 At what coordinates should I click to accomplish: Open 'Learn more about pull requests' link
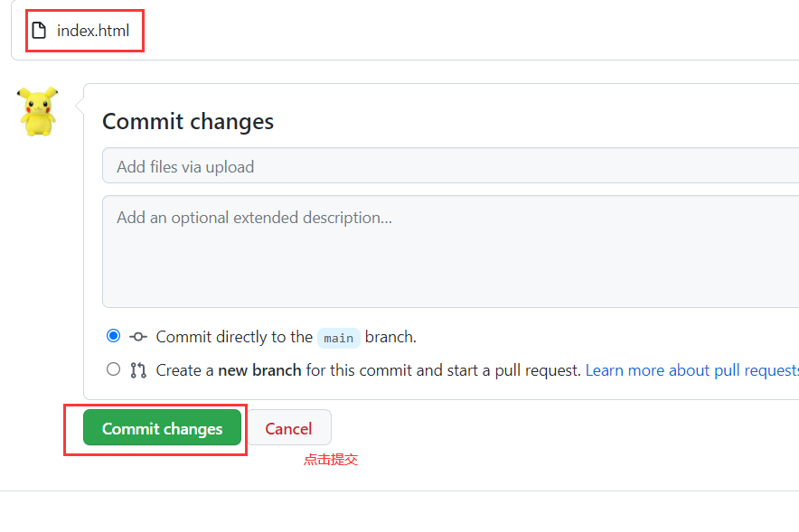tap(692, 370)
